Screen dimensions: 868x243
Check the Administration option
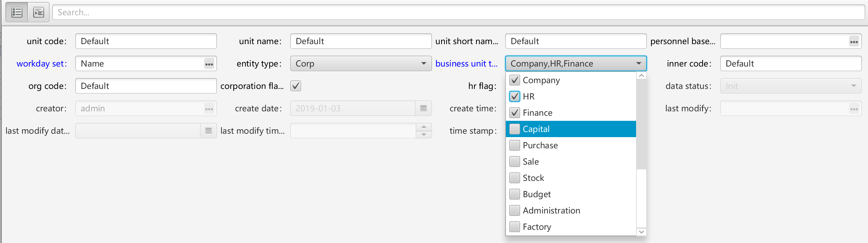[515, 210]
